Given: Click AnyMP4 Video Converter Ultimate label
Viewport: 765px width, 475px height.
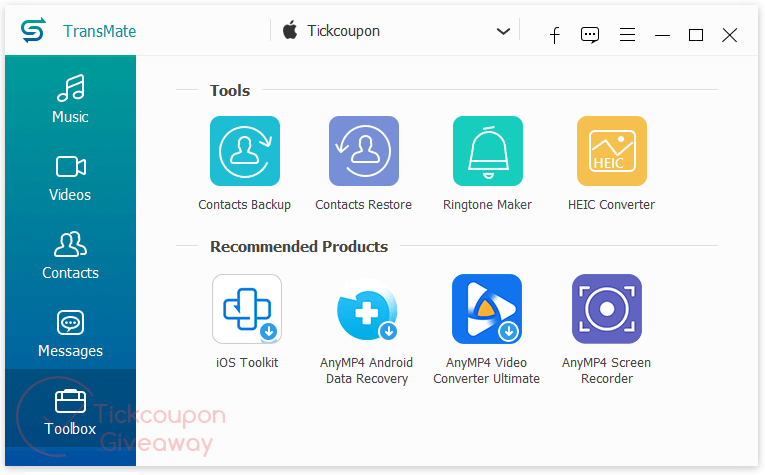Looking at the screenshot, I should click(486, 371).
